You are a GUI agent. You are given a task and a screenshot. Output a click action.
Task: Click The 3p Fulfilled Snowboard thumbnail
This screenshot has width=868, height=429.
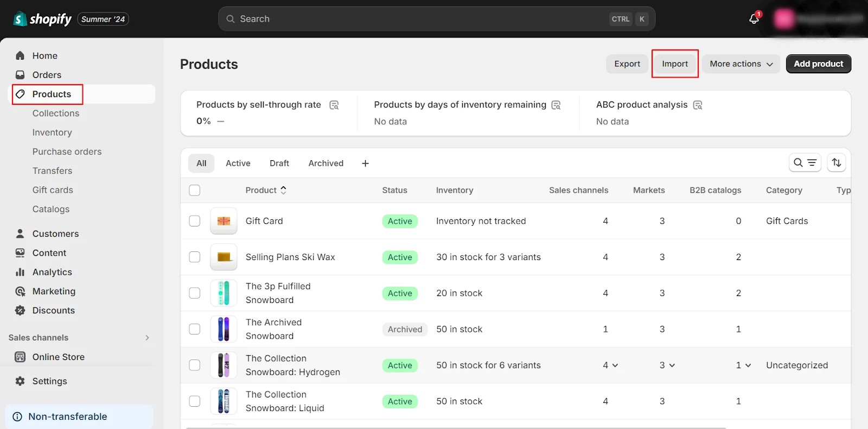pos(224,293)
